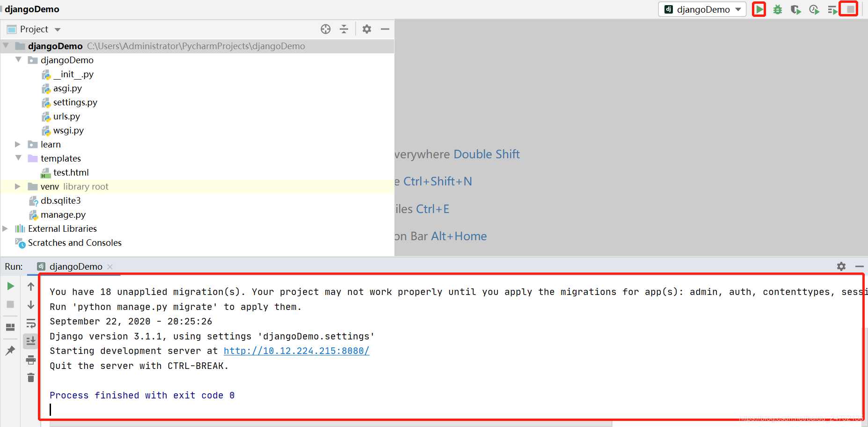Toggle scroll to end of console
The width and height of the screenshot is (868, 427).
point(31,341)
